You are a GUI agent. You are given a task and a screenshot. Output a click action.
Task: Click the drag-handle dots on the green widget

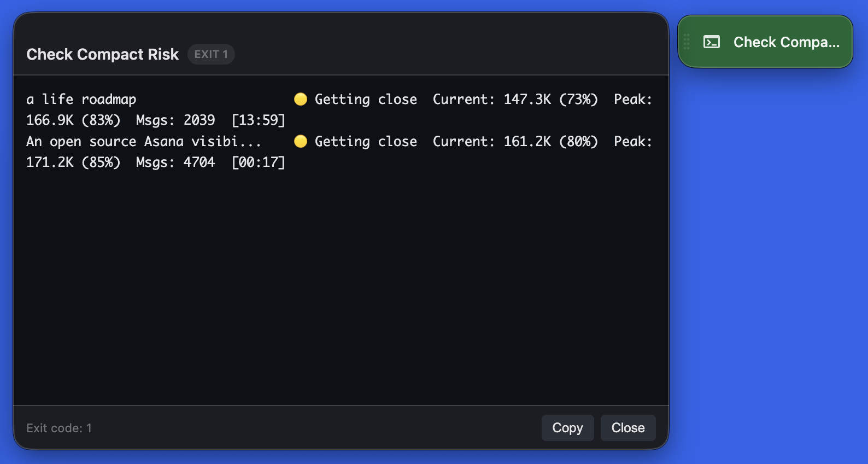687,41
